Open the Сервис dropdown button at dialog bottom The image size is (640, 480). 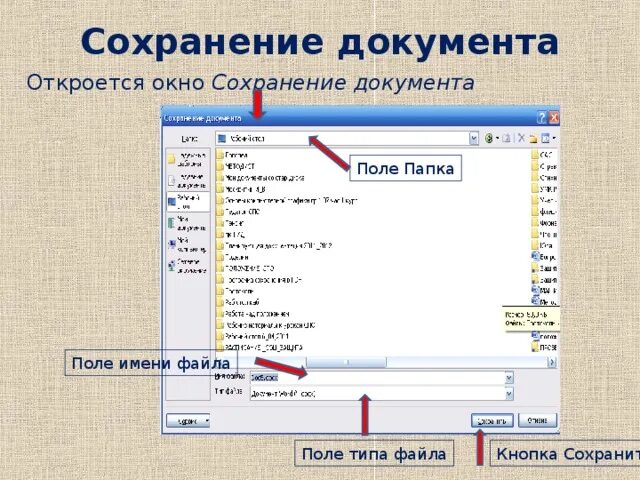tap(188, 421)
